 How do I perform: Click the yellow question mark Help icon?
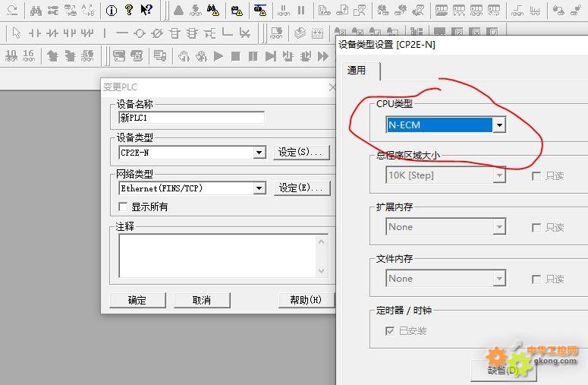[x=129, y=10]
